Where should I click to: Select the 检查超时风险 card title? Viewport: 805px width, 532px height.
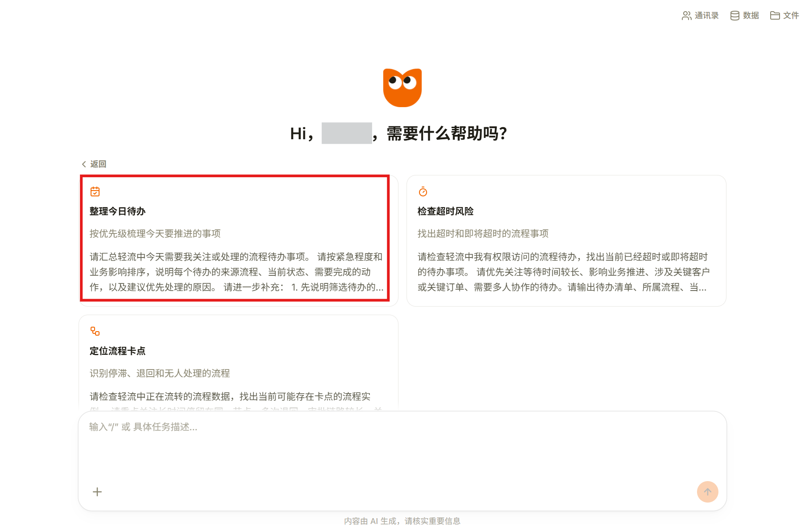[445, 211]
